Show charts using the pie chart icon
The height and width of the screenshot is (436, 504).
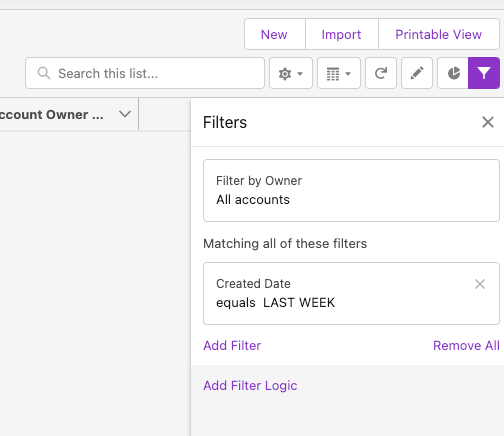tap(453, 73)
